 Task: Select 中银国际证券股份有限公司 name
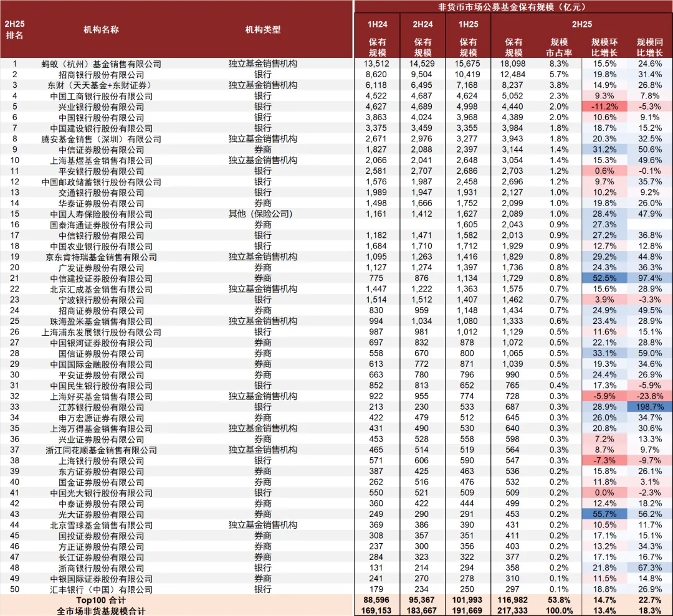coord(102,579)
